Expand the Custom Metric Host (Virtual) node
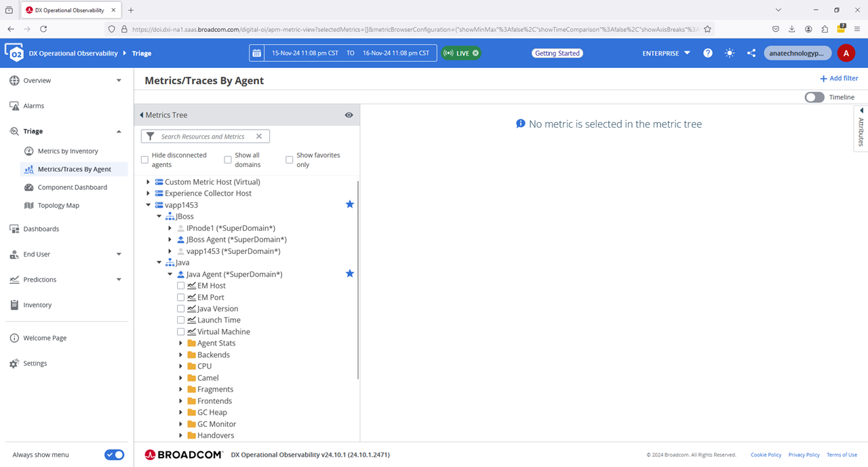Screen dimensions: 868x467 pos(149,182)
